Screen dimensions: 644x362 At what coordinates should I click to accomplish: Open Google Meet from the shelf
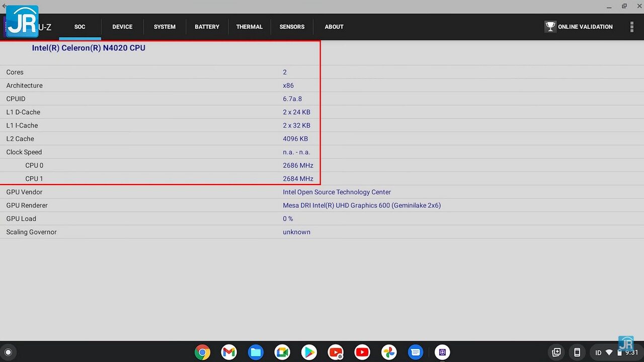pos(282,352)
